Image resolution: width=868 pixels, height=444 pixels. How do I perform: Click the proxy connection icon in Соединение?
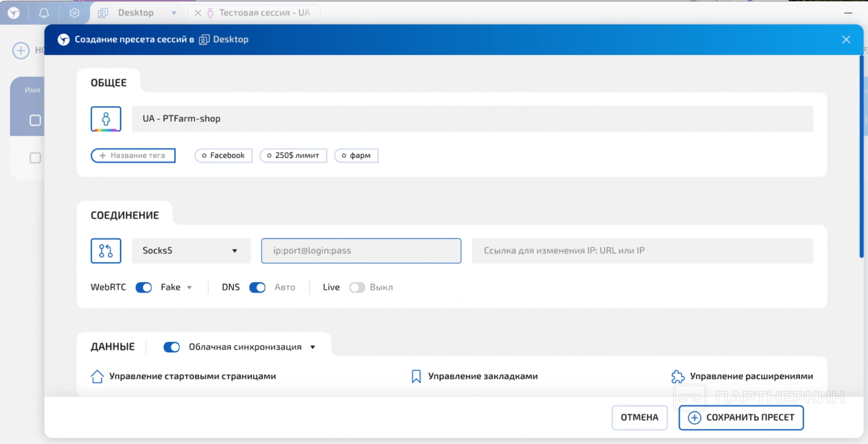click(106, 251)
